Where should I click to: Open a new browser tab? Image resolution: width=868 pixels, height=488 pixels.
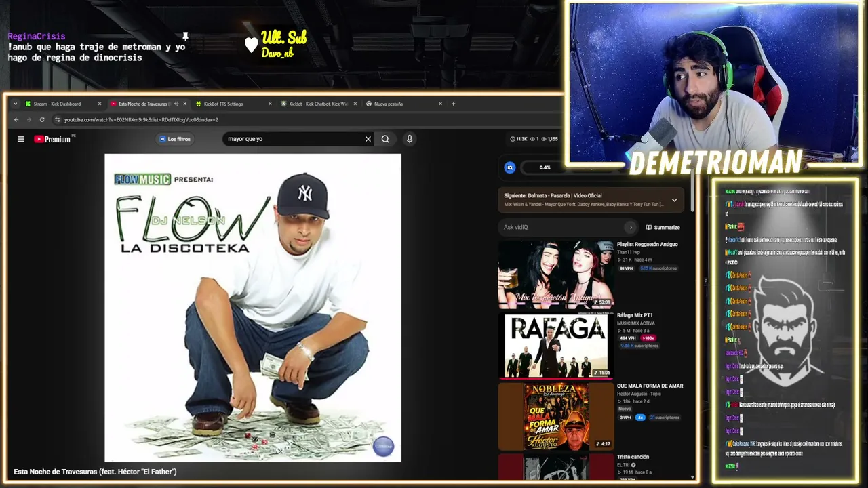coord(453,104)
